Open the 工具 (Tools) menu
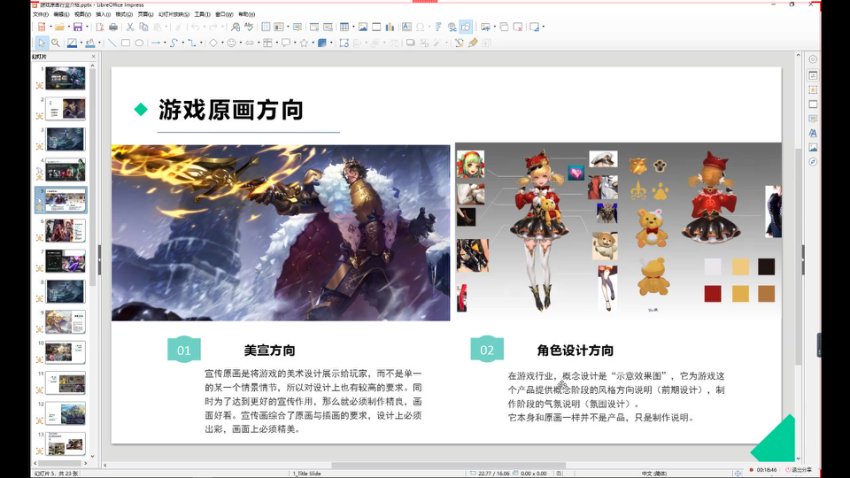Screen dimensions: 850x478 pos(202,14)
